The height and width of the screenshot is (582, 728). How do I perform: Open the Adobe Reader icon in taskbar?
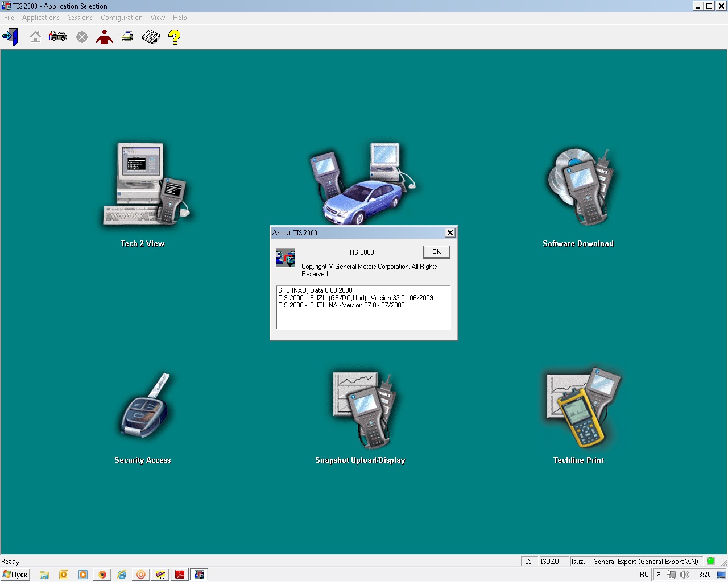point(180,575)
